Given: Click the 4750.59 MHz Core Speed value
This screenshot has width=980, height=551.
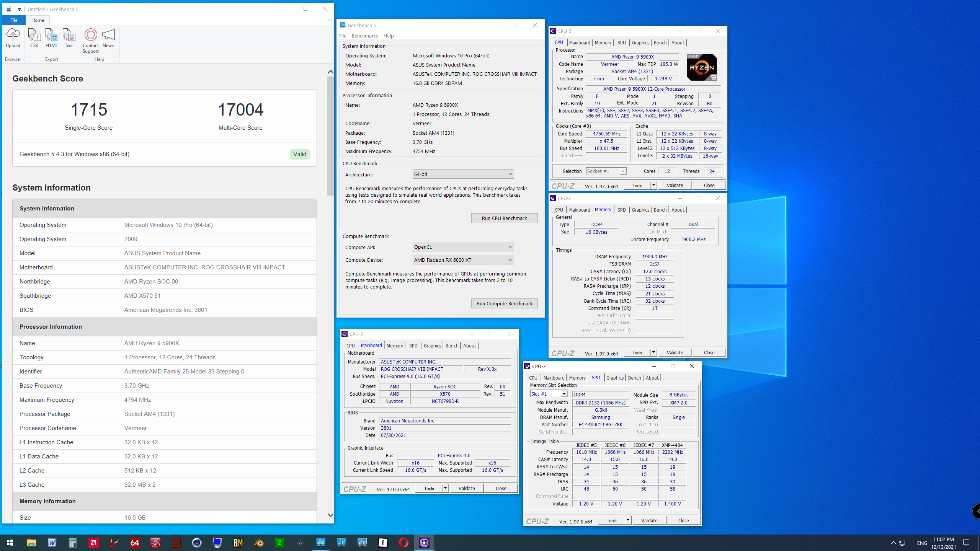Looking at the screenshot, I should pos(606,134).
